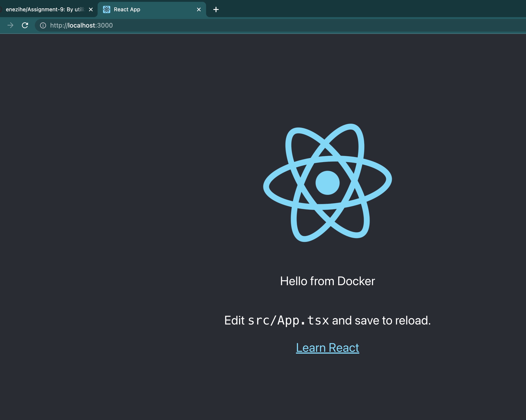
Task: Open the site information icon
Action: pyautogui.click(x=43, y=25)
